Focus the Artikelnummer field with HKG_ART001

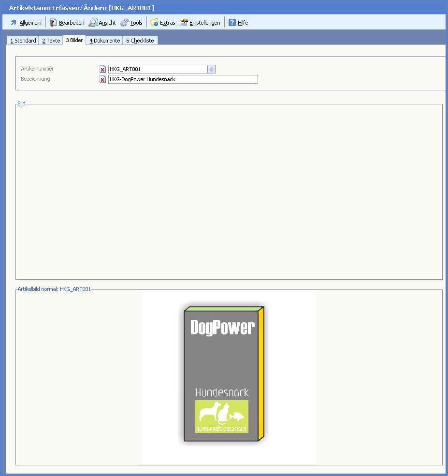(x=158, y=69)
